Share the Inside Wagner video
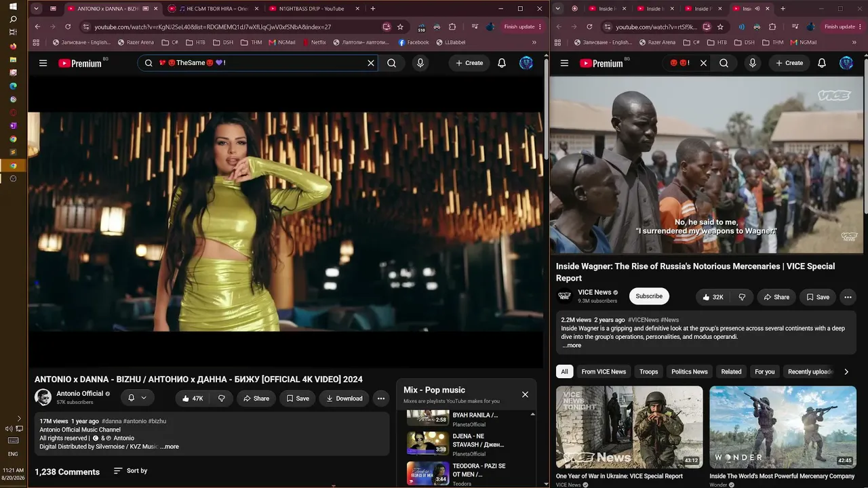The image size is (868, 488). point(776,297)
